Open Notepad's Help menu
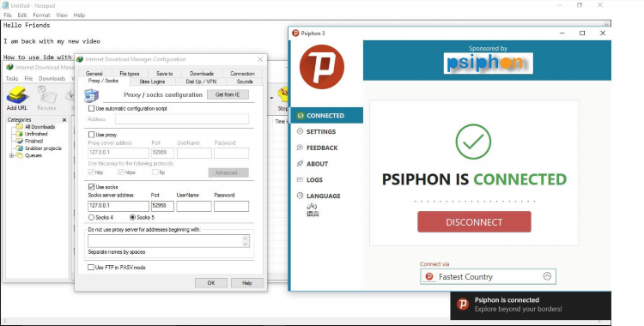Screen dimensions: 644x326 click(79, 15)
